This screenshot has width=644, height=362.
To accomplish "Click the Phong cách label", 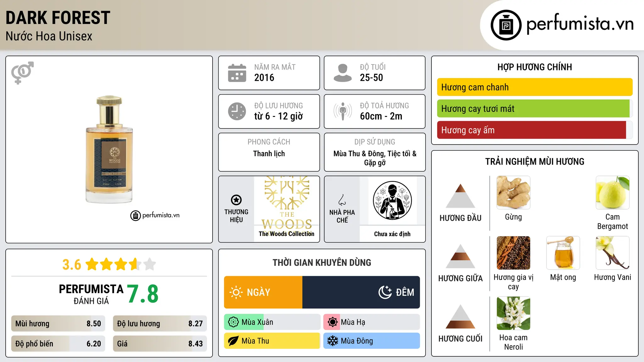I will tap(269, 142).
